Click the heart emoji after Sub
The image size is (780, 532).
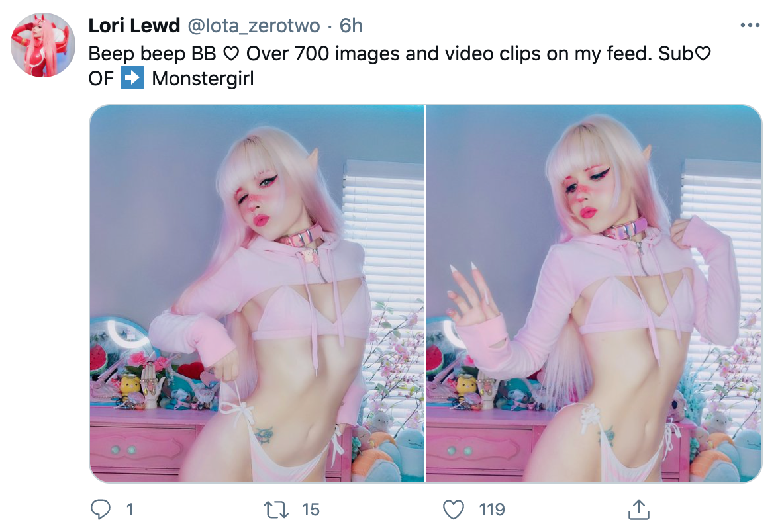point(703,53)
